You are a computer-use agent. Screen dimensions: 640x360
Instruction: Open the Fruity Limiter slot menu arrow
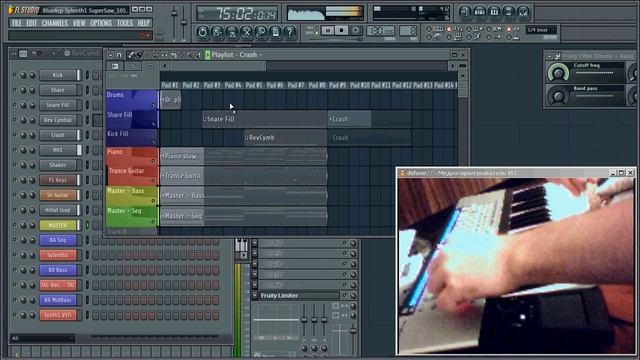pos(255,296)
